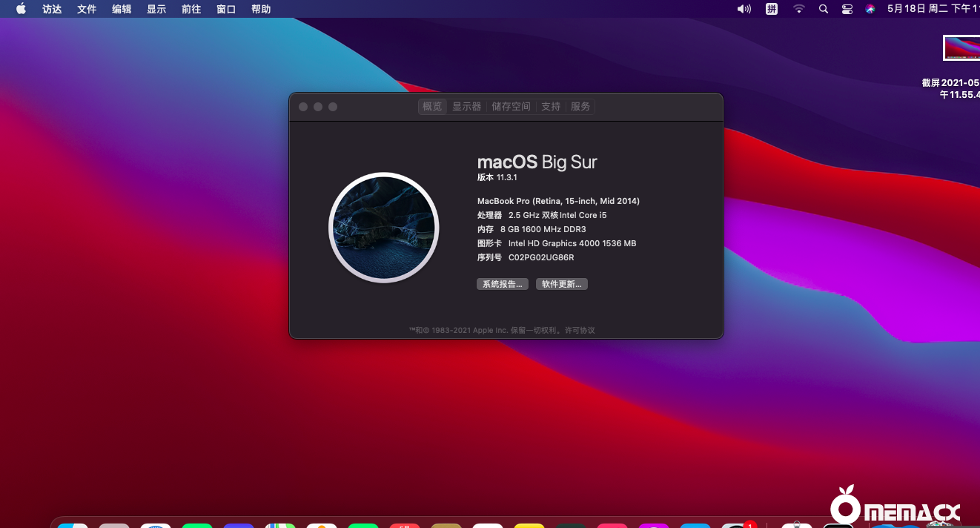This screenshot has height=528, width=980.
Task: Click the 系统报告 button
Action: 503,283
